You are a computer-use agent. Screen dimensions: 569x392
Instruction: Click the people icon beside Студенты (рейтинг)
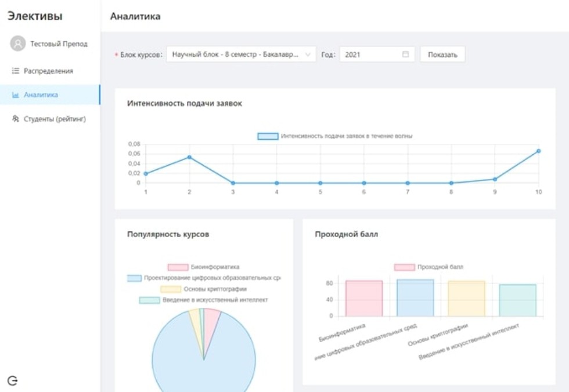[16, 119]
